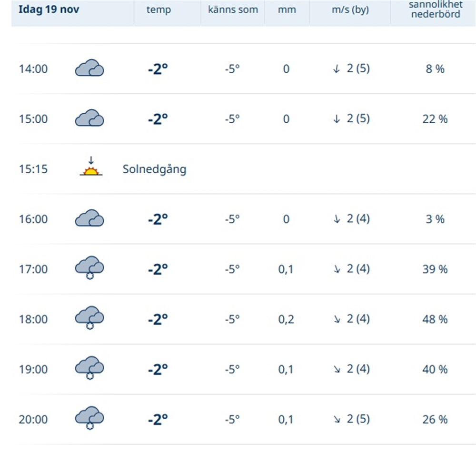Click the wind direction arrow at 14:00
Screen dimensions: 476x453
pos(337,69)
